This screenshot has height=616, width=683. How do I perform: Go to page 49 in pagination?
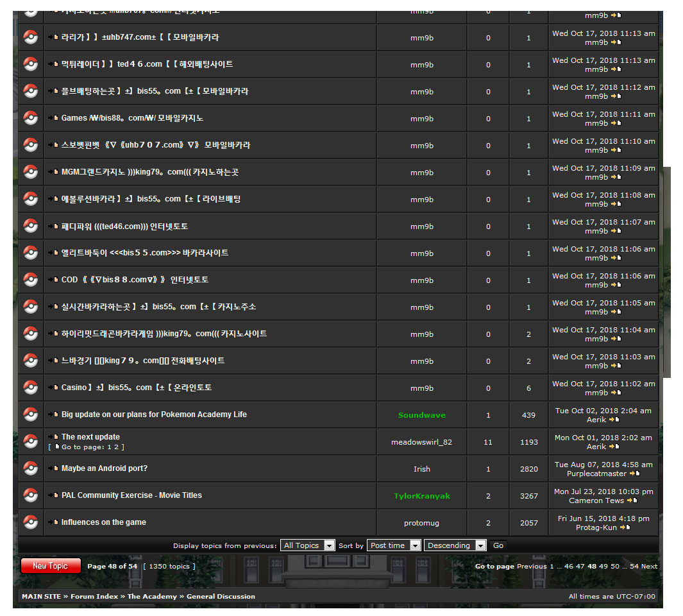pyautogui.click(x=603, y=567)
